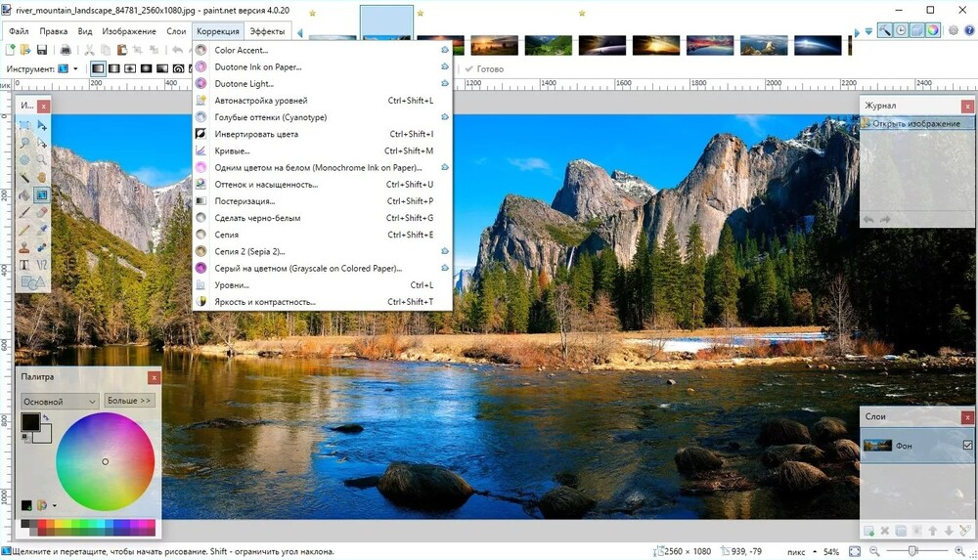978x560 pixels.
Task: Swap primary and secondary colors arrow
Action: point(46,417)
